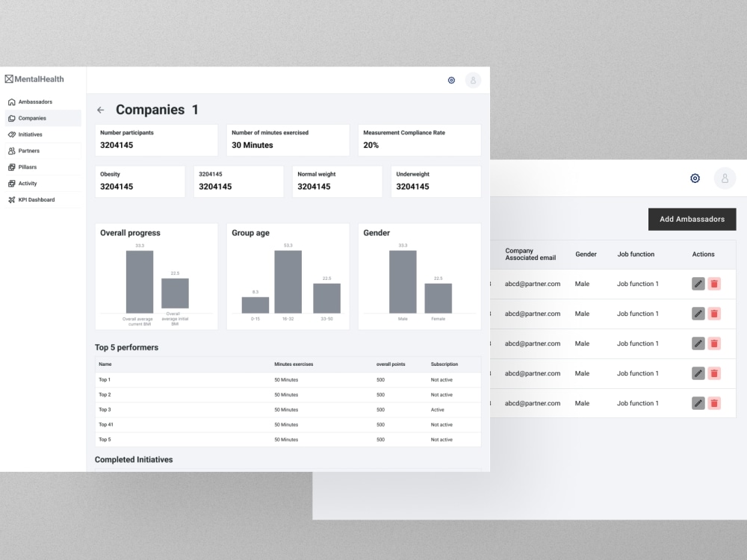Click the Obesity stat card

pyautogui.click(x=140, y=181)
